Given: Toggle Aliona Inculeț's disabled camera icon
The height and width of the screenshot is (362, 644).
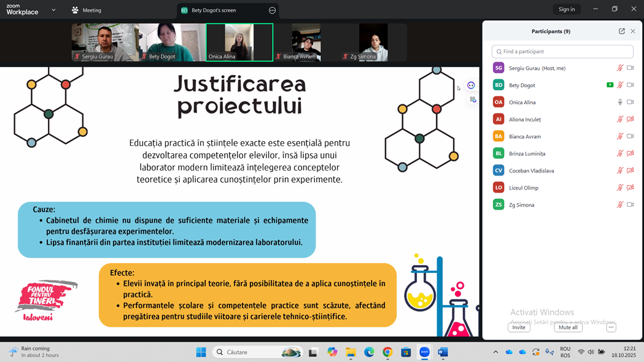Looking at the screenshot, I should [x=630, y=120].
